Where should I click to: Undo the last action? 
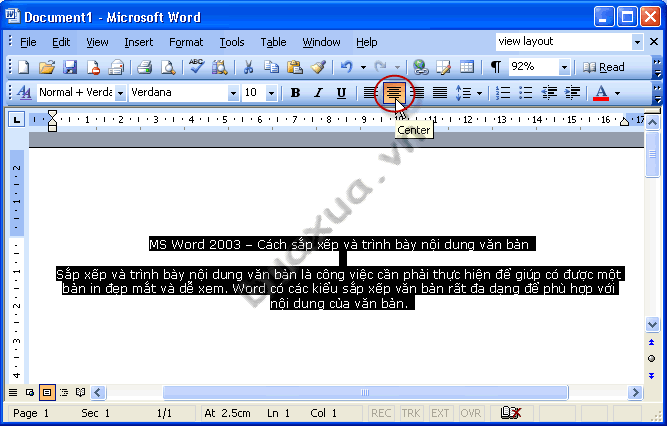point(347,67)
